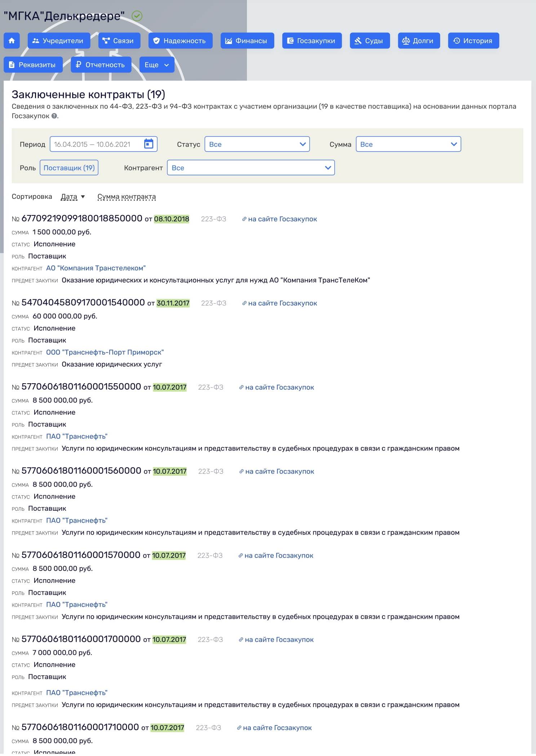Go to the Госзакупки tab
Viewport: 536px width, 756px height.
(x=312, y=41)
